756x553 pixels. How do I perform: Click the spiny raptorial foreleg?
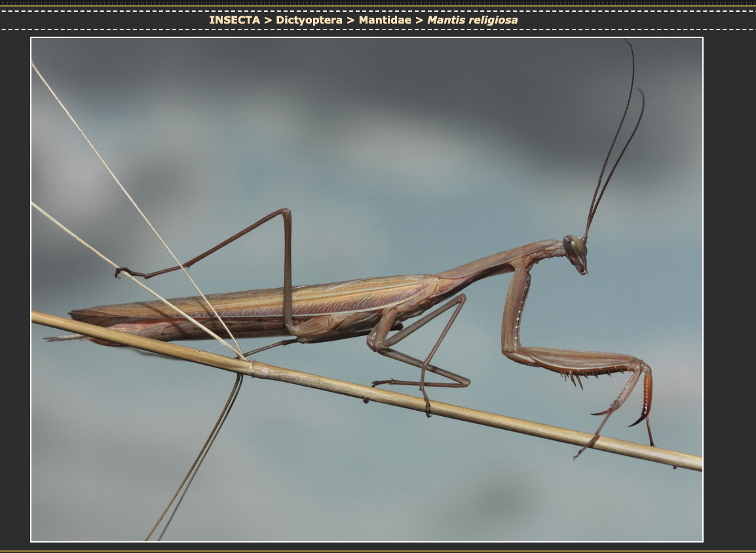point(576,363)
